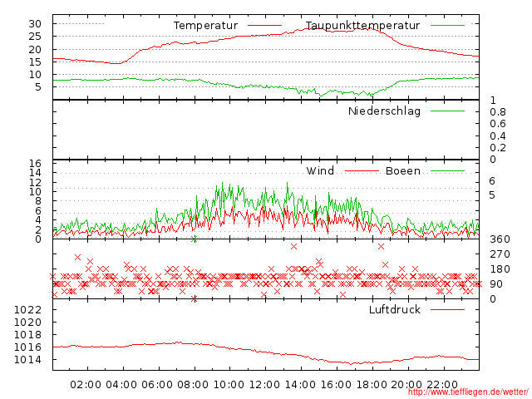
Task: Click the 20:00 time axis label
Action: pos(406,385)
